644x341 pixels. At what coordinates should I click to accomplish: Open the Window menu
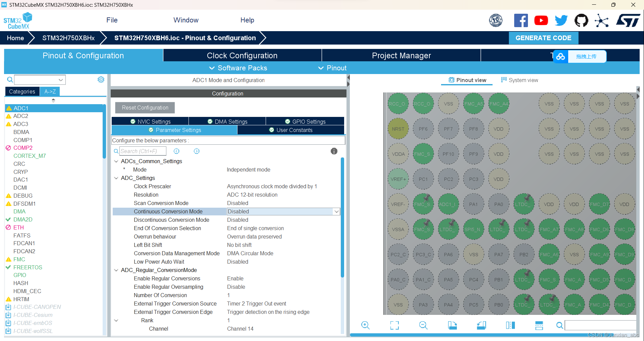(x=186, y=20)
